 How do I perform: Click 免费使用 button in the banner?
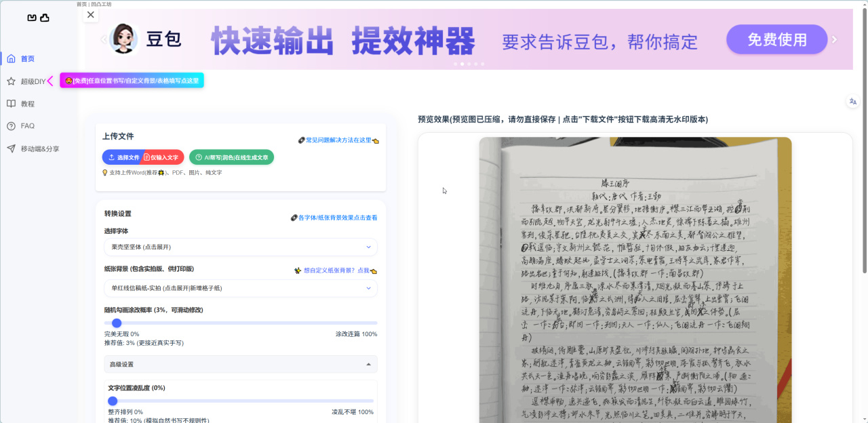[x=777, y=39]
